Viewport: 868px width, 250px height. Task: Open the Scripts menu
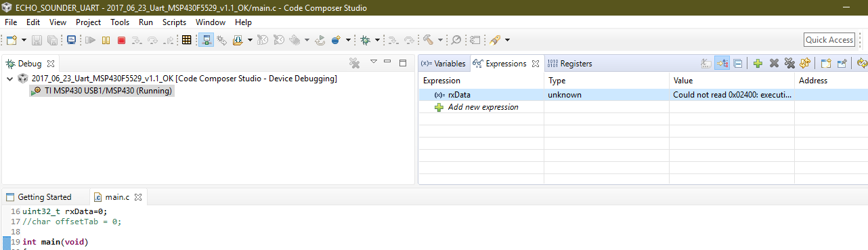pyautogui.click(x=174, y=22)
